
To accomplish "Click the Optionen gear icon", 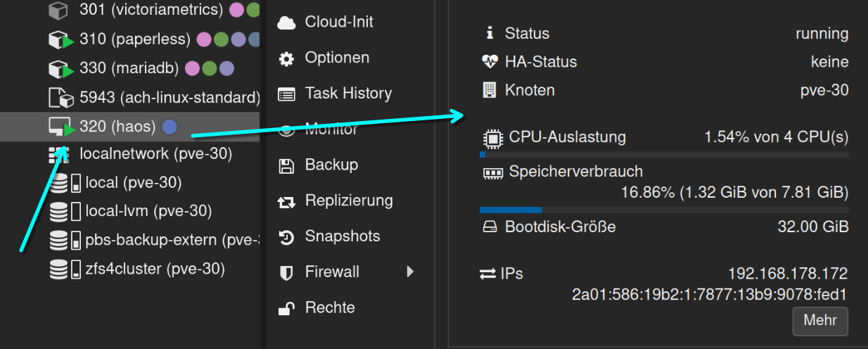I will pos(286,58).
